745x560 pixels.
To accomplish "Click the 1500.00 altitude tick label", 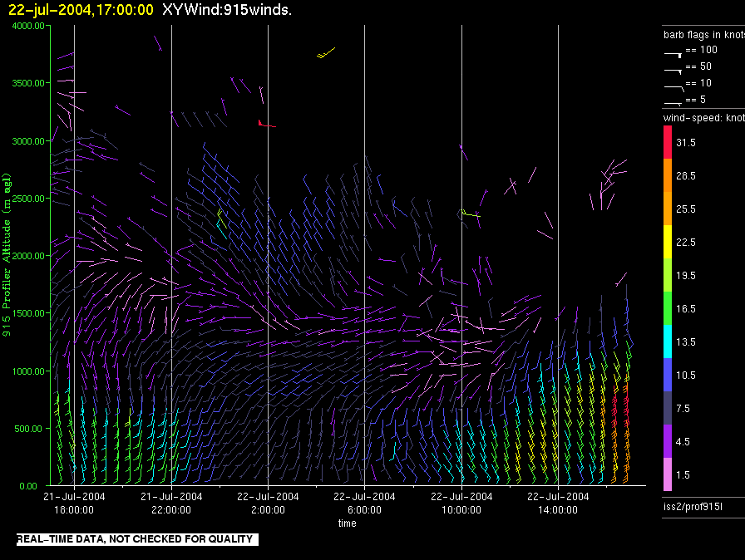I will [28, 313].
